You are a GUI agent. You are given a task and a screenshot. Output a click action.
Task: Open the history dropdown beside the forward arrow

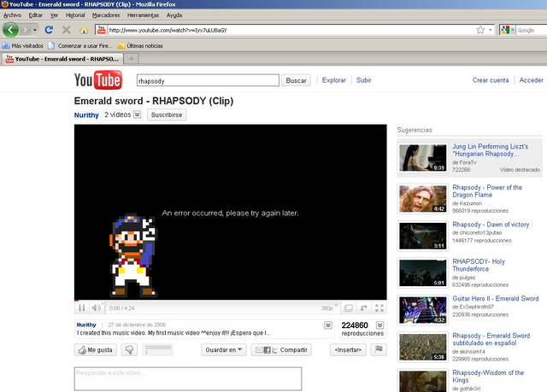34,30
